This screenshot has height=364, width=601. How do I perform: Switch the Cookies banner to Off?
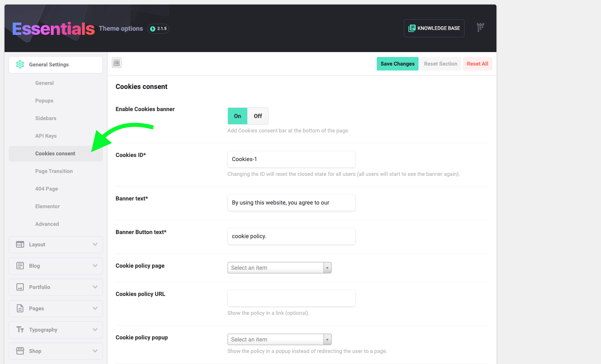tap(258, 116)
